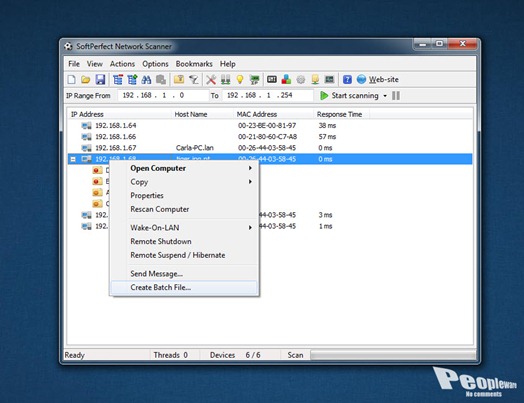
Task: Click the yellow folder filter toolbar icon
Action: tap(179, 80)
